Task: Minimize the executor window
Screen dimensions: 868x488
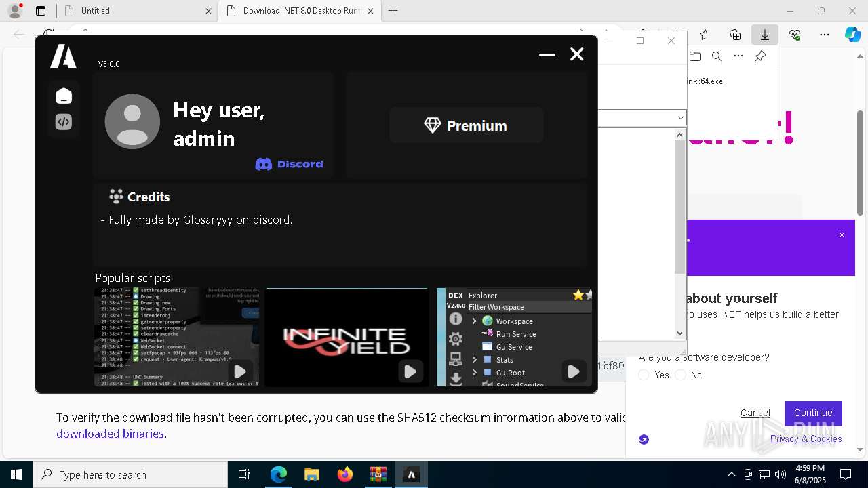Action: tap(547, 55)
